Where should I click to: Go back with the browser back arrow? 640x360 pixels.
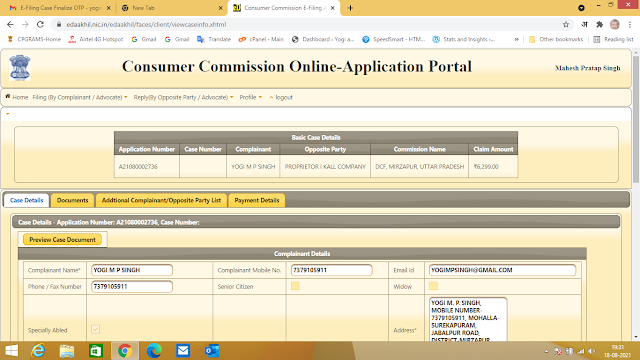click(10, 24)
